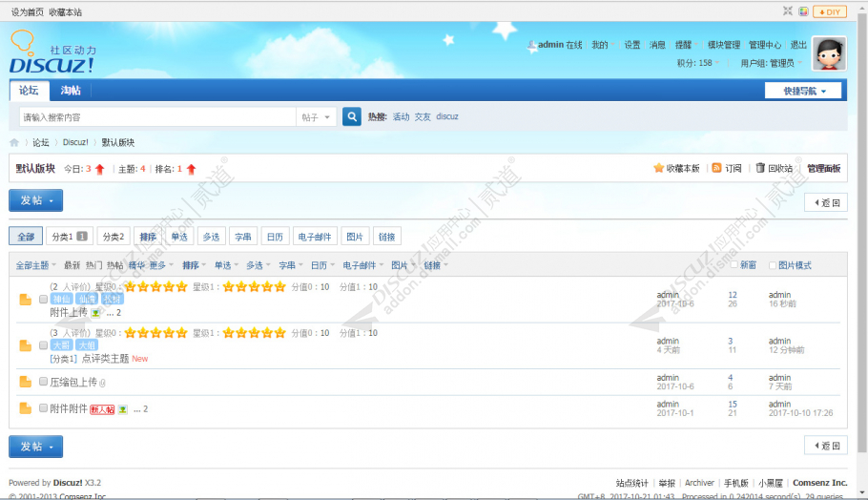Image resolution: width=868 pixels, height=500 pixels.
Task: Click the admin online user icon
Action: 531,46
